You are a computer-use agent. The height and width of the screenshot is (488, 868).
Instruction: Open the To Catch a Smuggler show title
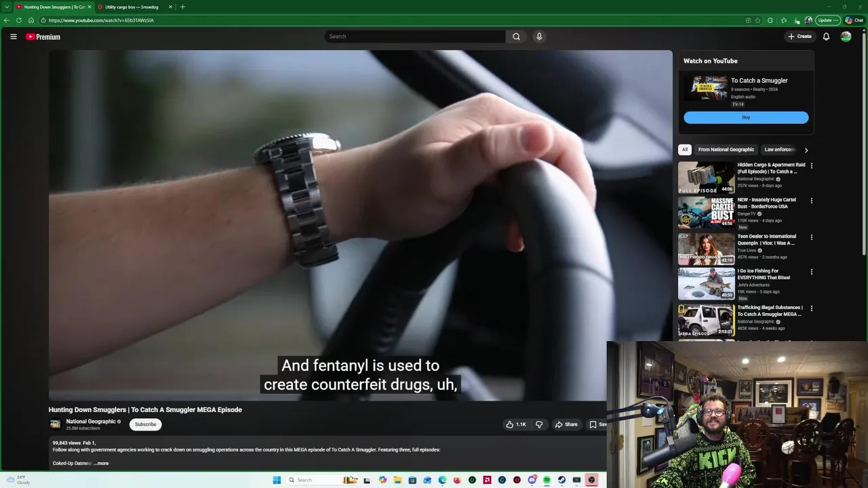(x=759, y=81)
